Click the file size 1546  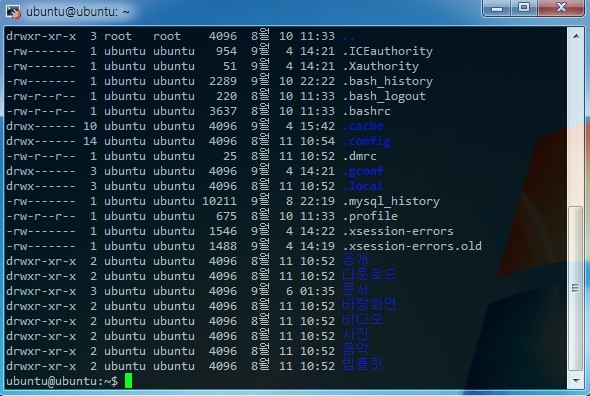pyautogui.click(x=223, y=231)
